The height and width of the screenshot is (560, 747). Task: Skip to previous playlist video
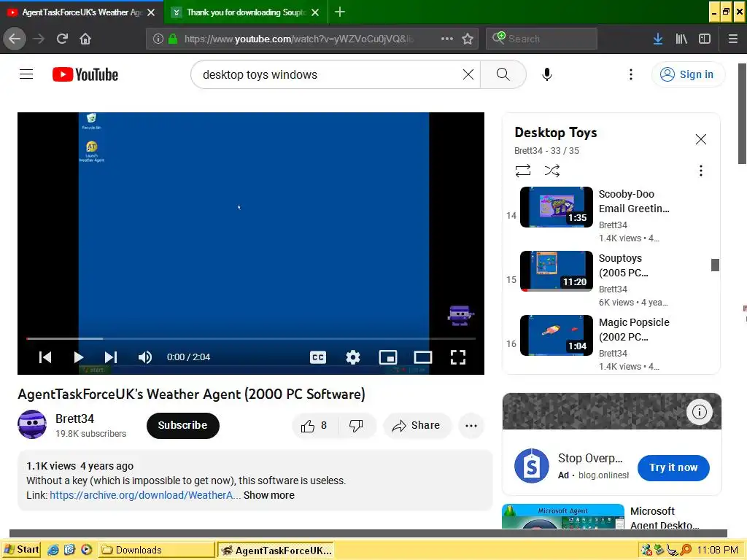tap(45, 357)
